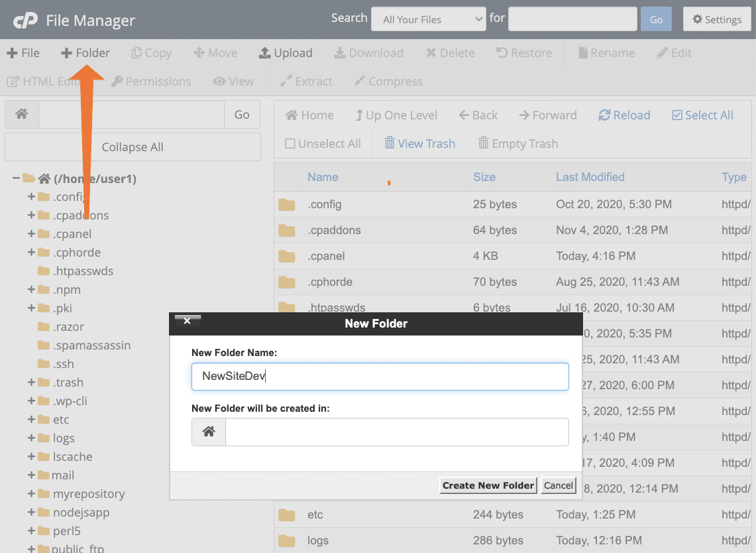Image resolution: width=756 pixels, height=553 pixels.
Task: Click the Settings gear button
Action: coord(717,19)
